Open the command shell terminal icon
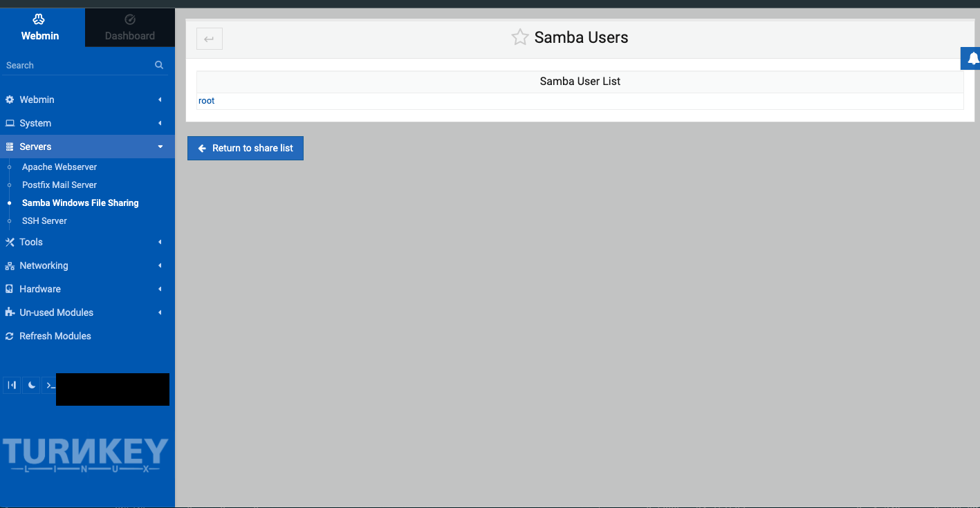The height and width of the screenshot is (508, 980). coord(50,385)
